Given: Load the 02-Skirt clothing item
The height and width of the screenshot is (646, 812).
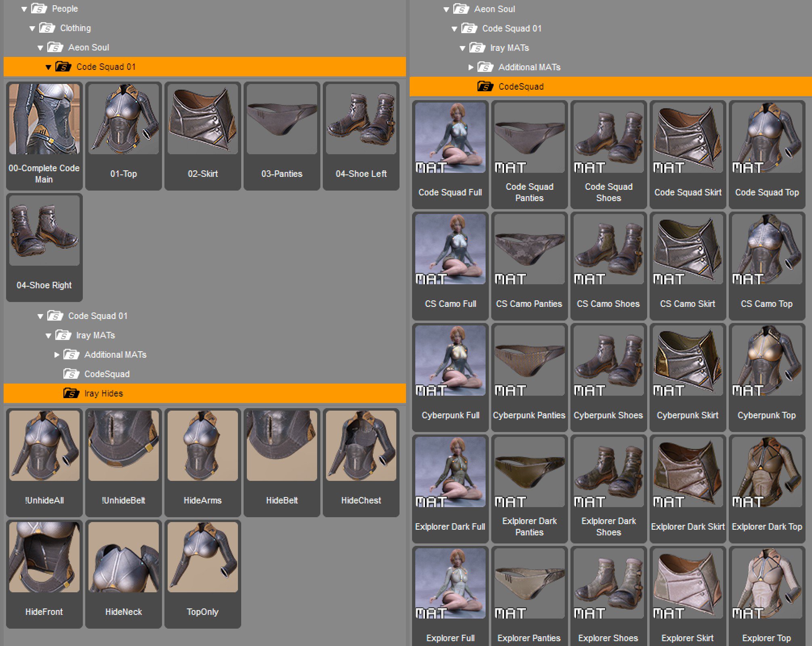Looking at the screenshot, I should point(203,136).
